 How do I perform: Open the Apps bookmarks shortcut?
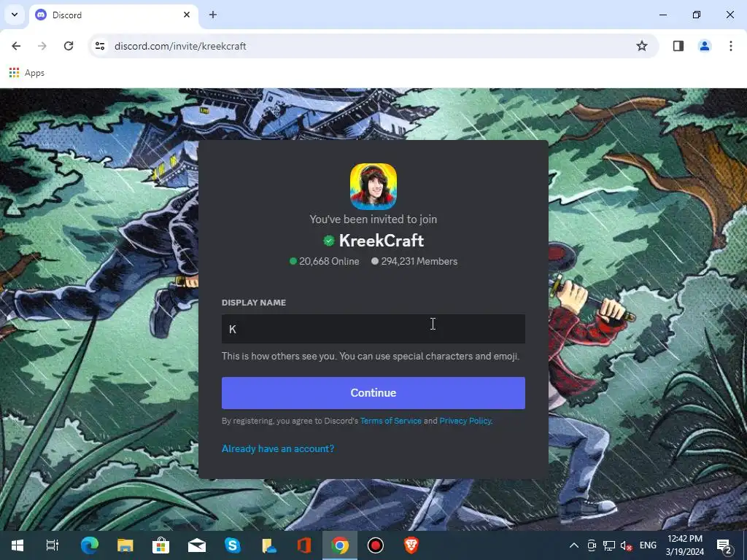pos(27,73)
